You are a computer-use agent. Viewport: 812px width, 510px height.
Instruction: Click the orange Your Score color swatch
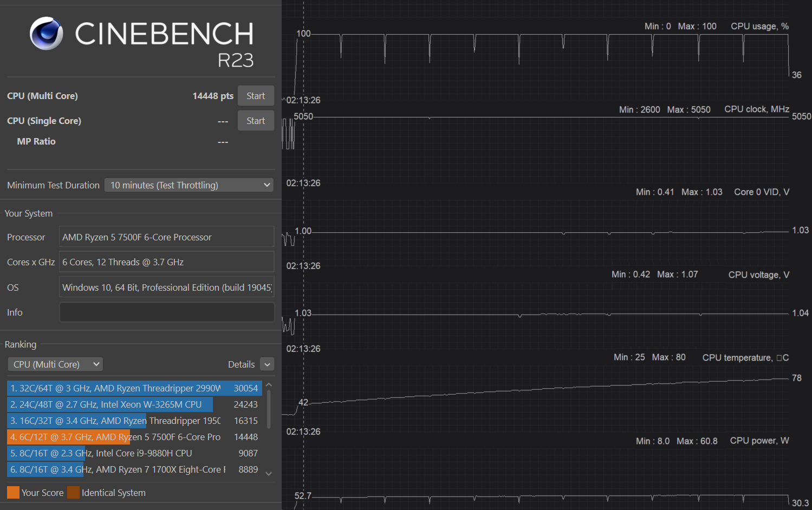click(x=13, y=493)
